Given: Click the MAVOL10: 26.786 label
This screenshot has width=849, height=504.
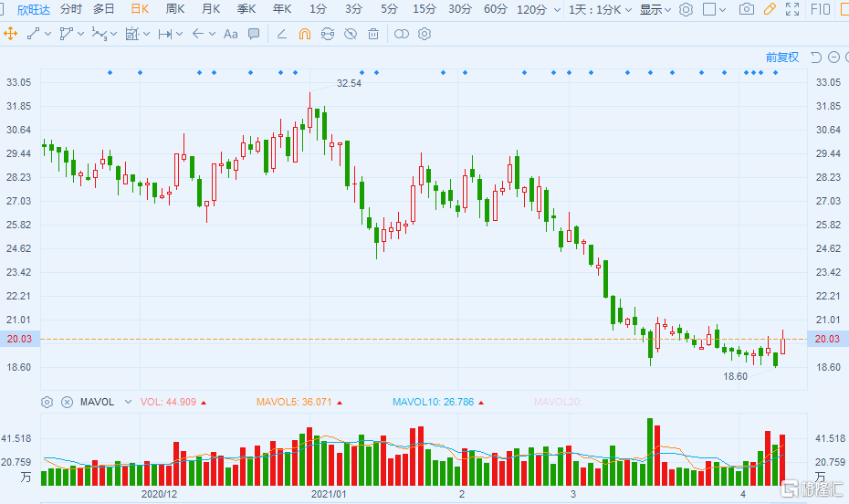Looking at the screenshot, I should click(x=433, y=402).
